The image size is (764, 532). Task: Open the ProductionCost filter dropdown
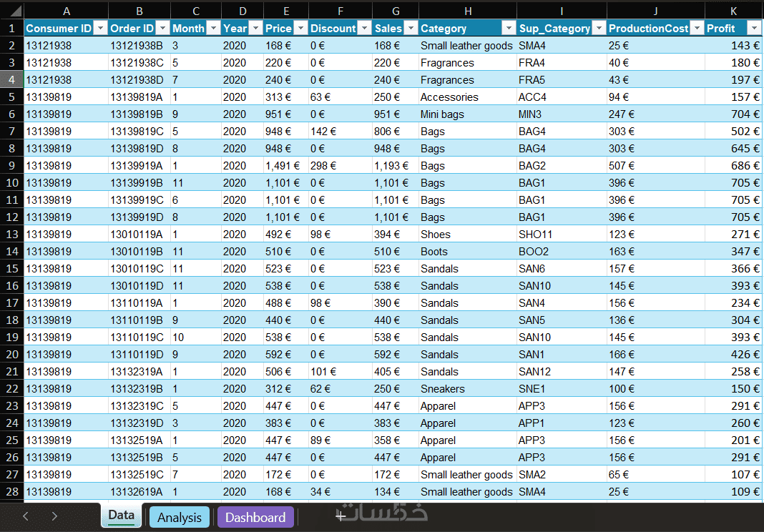[697, 29]
